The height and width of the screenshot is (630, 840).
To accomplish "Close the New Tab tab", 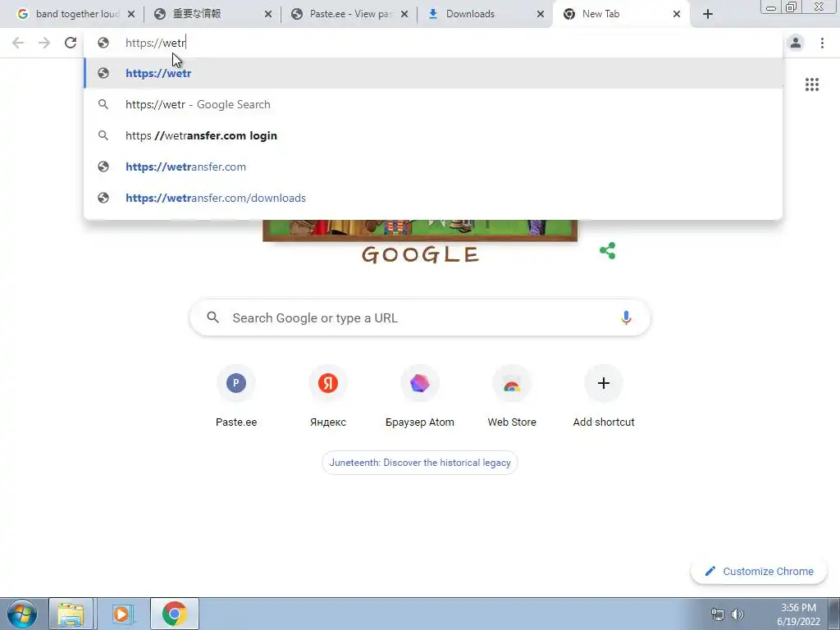I will coord(677,14).
